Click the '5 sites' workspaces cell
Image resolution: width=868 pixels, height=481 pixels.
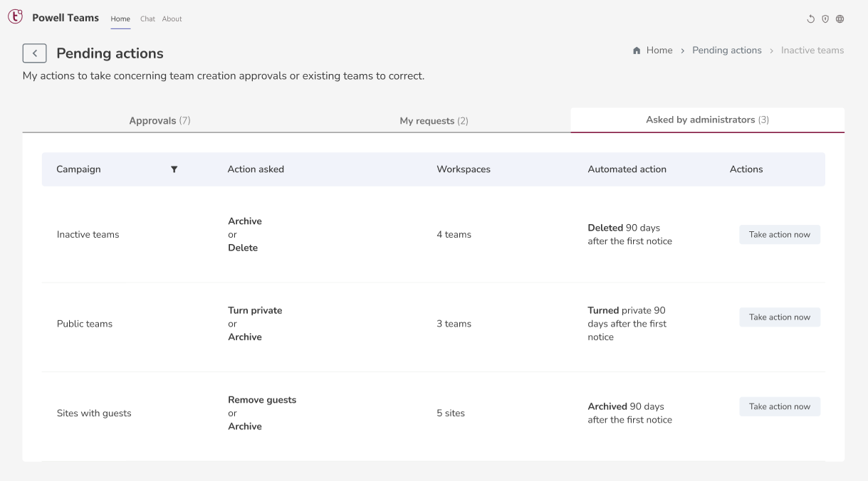451,413
